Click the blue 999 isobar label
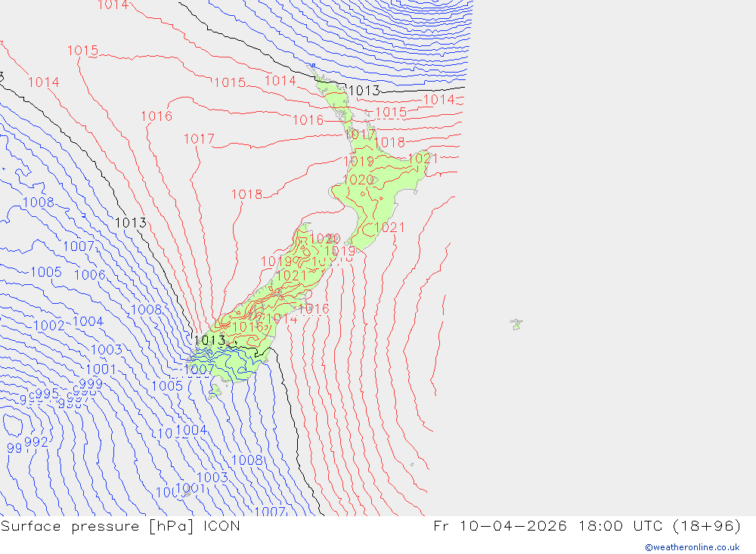 91,384
